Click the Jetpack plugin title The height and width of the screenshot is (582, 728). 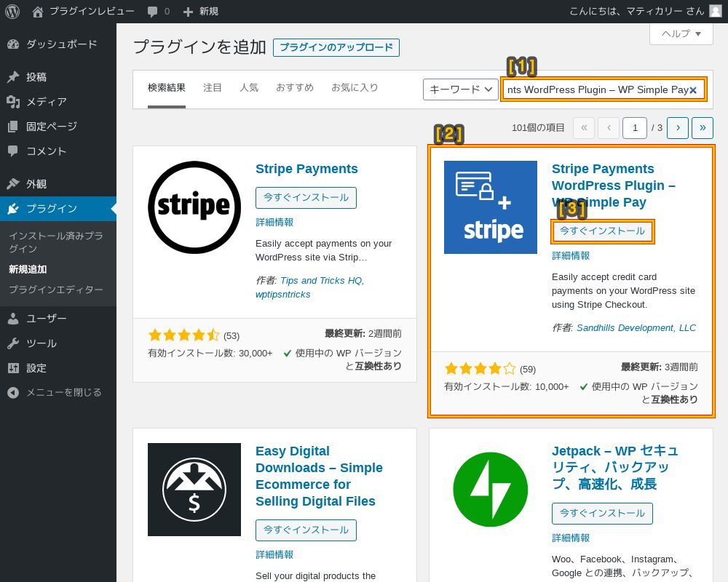[x=615, y=468]
